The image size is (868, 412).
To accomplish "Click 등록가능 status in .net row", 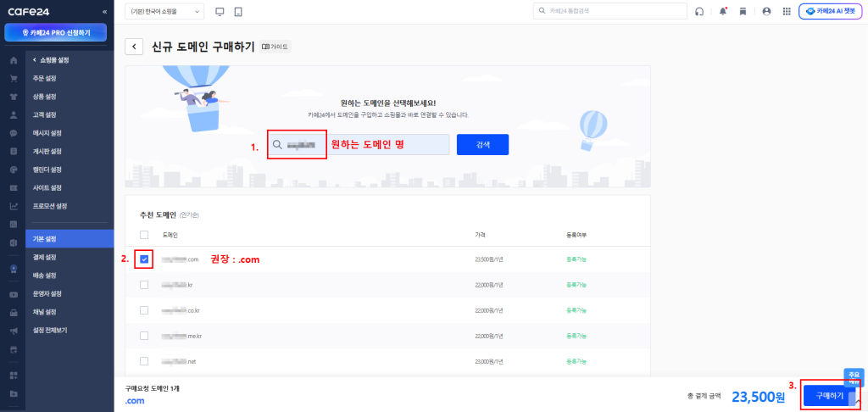I will point(576,361).
